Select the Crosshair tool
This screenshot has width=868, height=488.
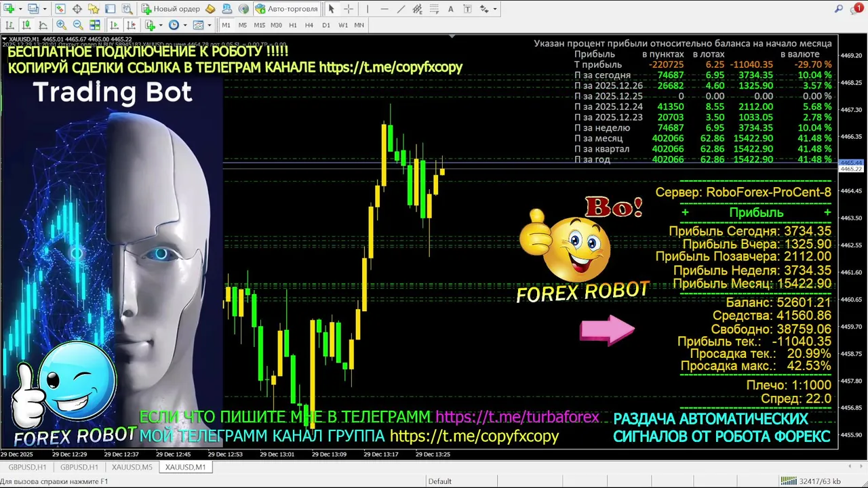[349, 9]
